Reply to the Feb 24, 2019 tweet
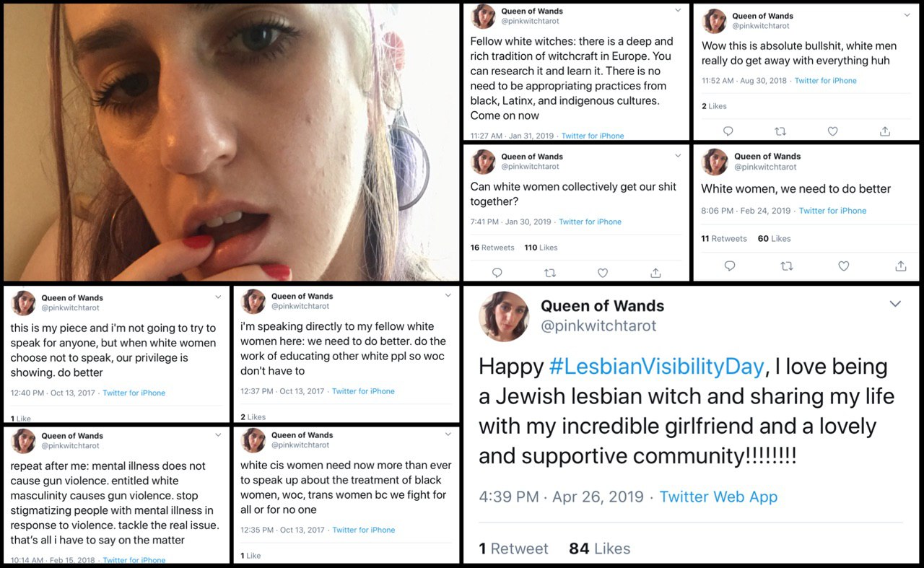 [729, 266]
